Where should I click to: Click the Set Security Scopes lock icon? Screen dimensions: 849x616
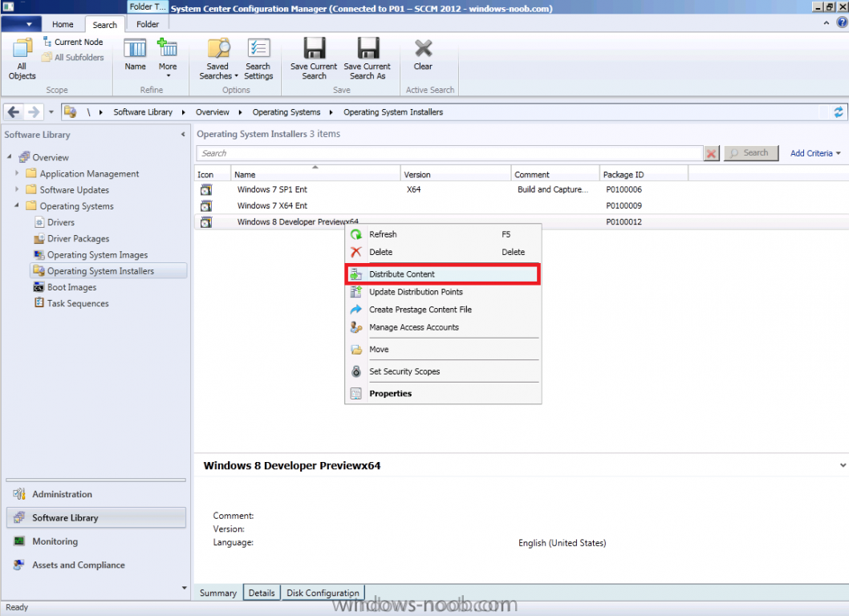click(355, 371)
